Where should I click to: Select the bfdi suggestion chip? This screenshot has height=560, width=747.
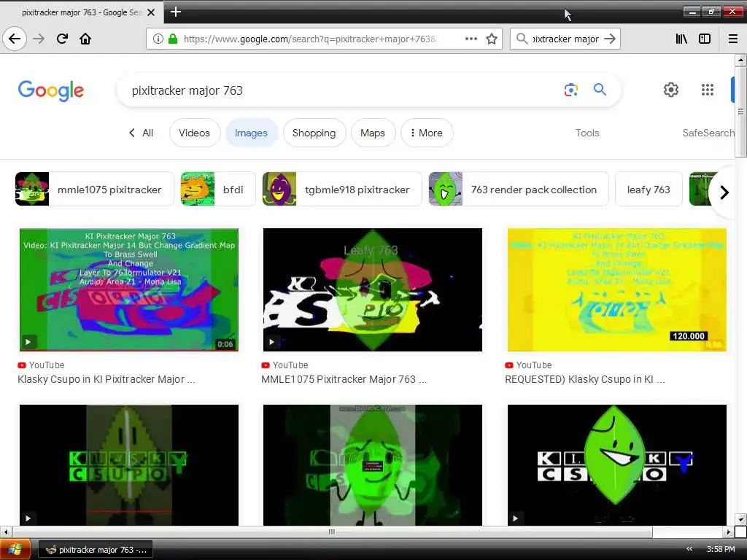217,189
